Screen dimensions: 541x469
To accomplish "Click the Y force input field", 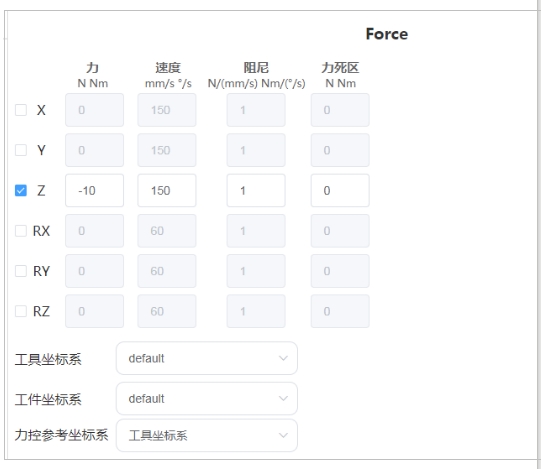I will click(95, 150).
